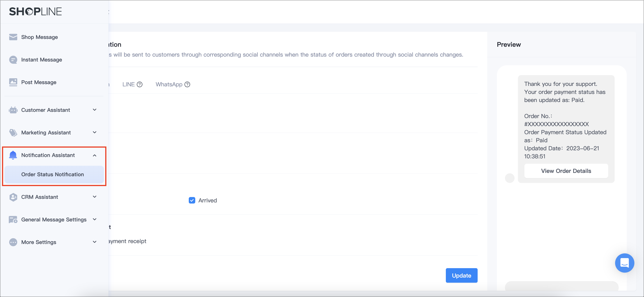Click the CRM Assistant icon

point(13,197)
